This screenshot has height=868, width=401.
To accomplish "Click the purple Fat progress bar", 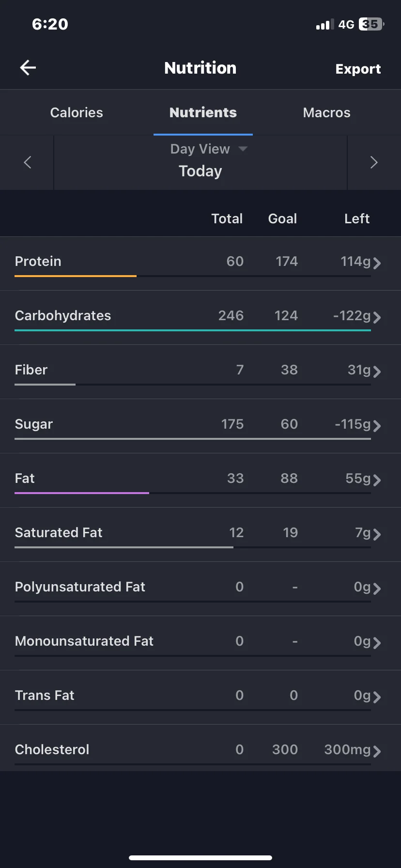I will pyautogui.click(x=82, y=493).
